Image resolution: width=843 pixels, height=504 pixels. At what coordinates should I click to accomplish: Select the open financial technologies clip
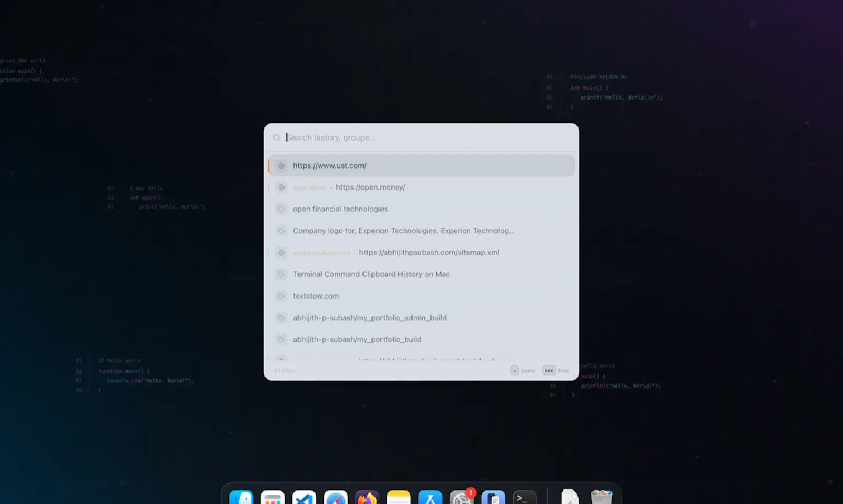point(421,209)
